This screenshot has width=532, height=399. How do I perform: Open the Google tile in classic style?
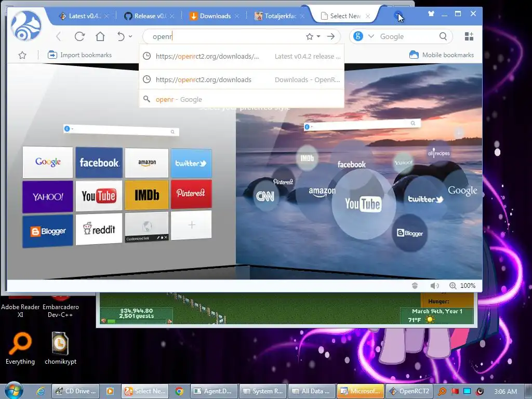pos(48,162)
